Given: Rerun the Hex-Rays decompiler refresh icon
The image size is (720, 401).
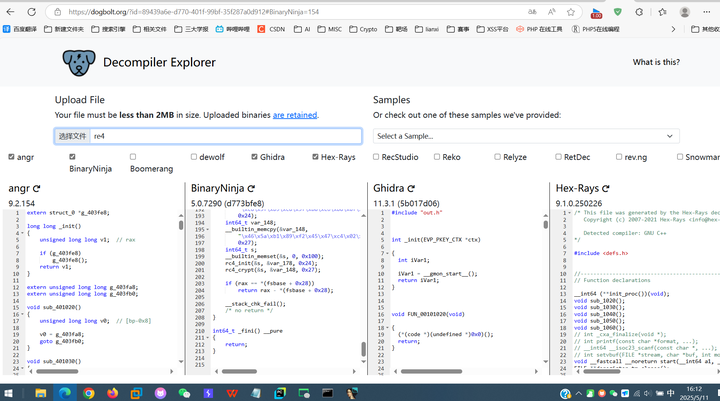Looking at the screenshot, I should pos(606,188).
